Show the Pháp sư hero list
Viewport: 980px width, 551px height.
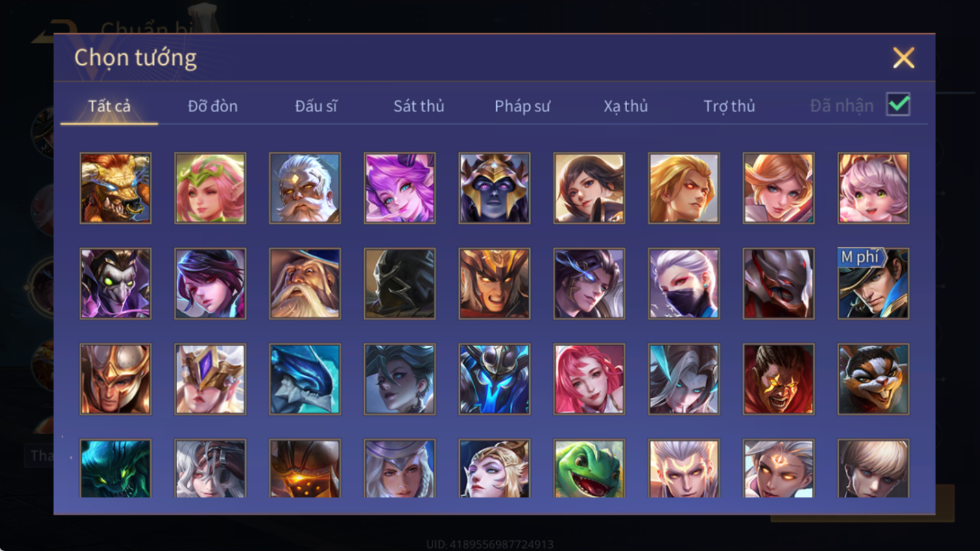522,106
